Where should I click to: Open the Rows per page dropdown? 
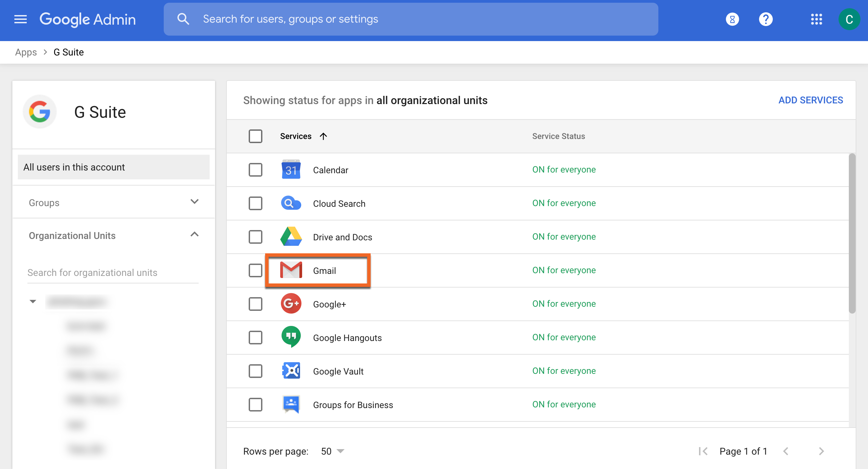(x=332, y=451)
